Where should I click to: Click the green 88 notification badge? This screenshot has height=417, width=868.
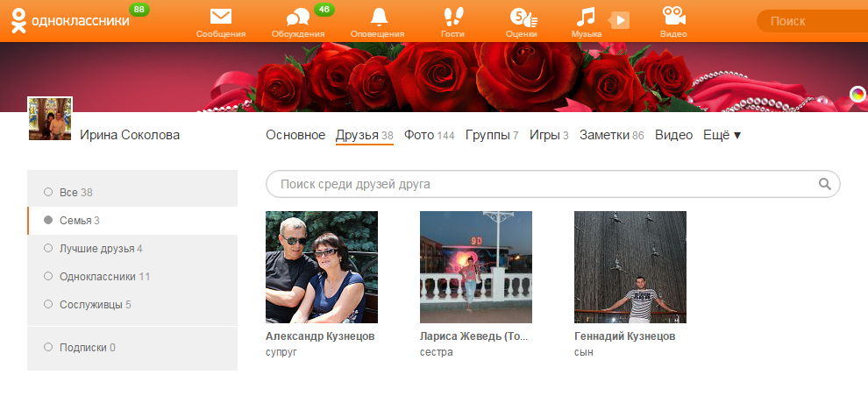click(139, 10)
